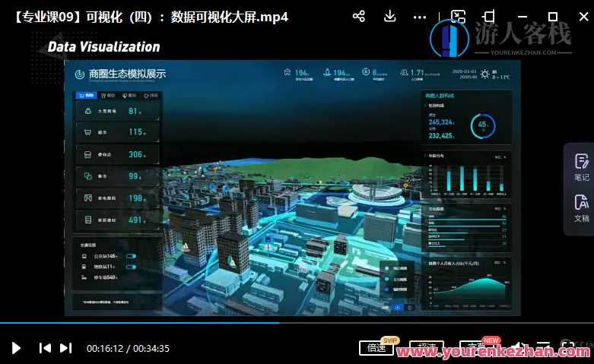Select the row showing value 115

(117, 132)
